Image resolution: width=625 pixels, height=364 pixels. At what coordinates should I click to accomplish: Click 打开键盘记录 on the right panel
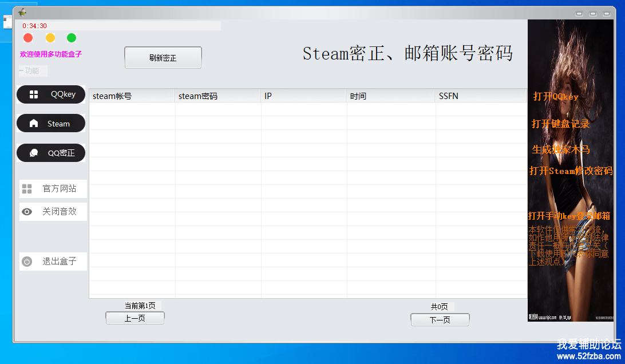[x=560, y=124]
